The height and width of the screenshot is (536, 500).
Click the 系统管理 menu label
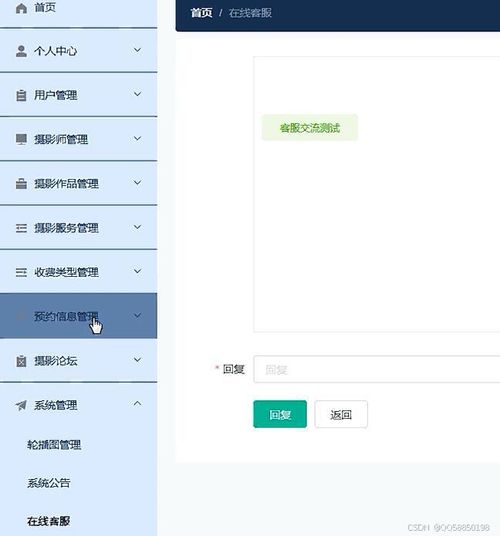point(55,405)
